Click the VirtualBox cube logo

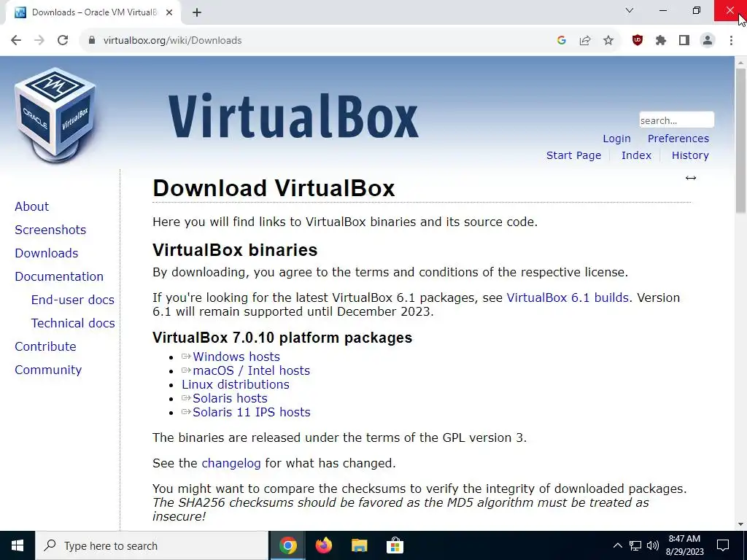click(x=55, y=114)
